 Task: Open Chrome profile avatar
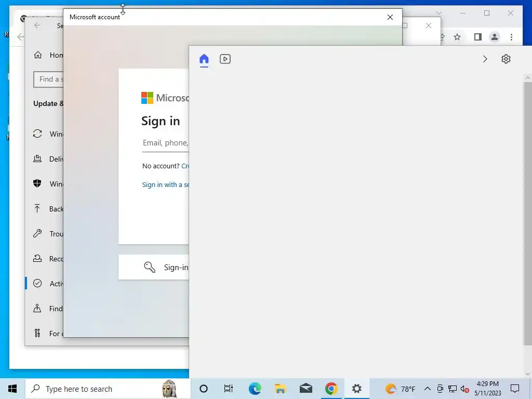coord(495,37)
